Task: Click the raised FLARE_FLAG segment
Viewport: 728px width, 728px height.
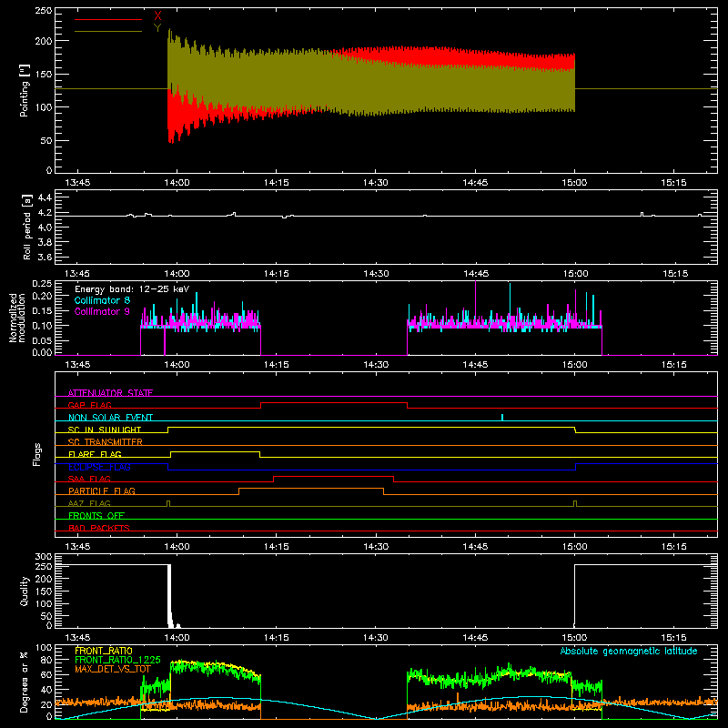Action: click(215, 451)
